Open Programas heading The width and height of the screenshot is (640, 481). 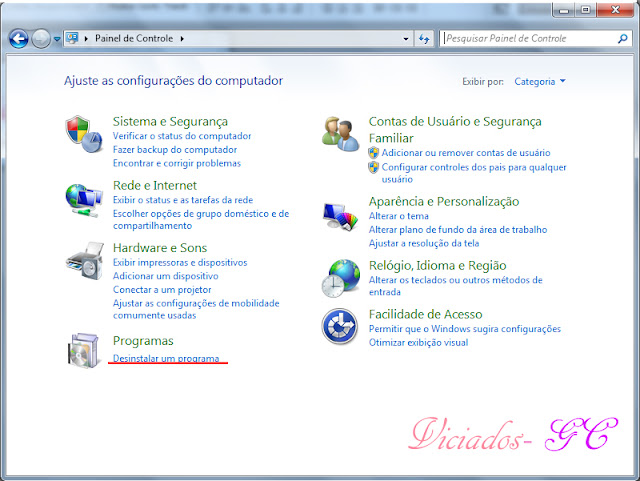tap(143, 341)
